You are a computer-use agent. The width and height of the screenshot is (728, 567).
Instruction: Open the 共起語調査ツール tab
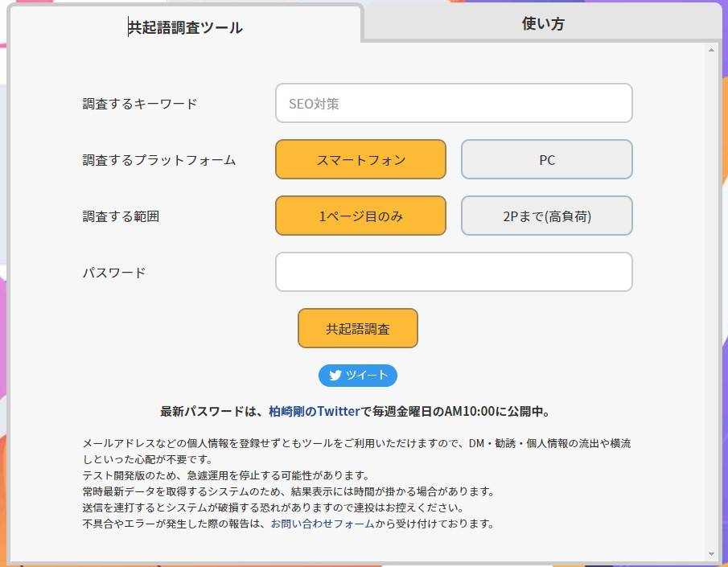(186, 27)
